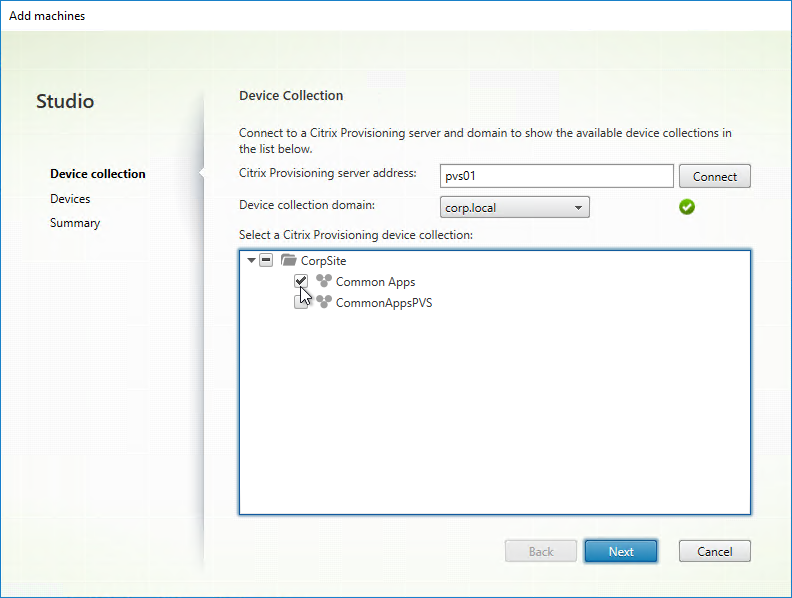Click the Device Collection heading text
792x598 pixels.
pos(291,95)
